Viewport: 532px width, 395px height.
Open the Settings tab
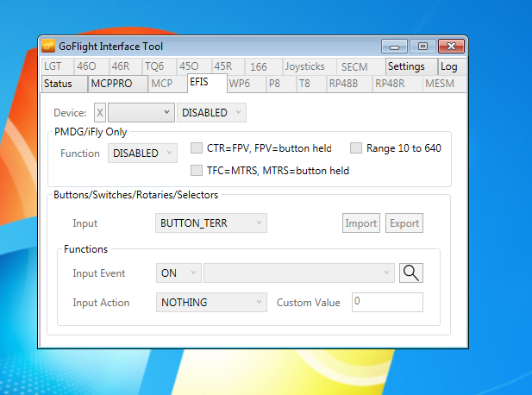(x=406, y=66)
